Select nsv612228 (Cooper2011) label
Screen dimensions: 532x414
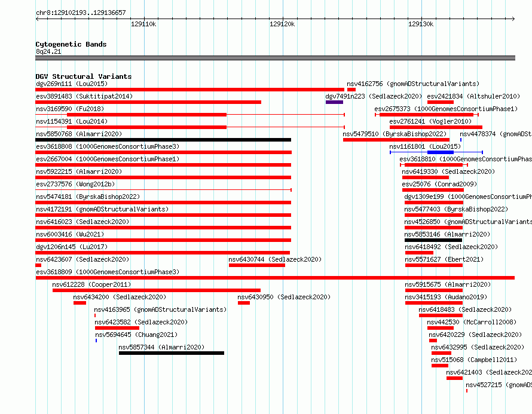91,284
